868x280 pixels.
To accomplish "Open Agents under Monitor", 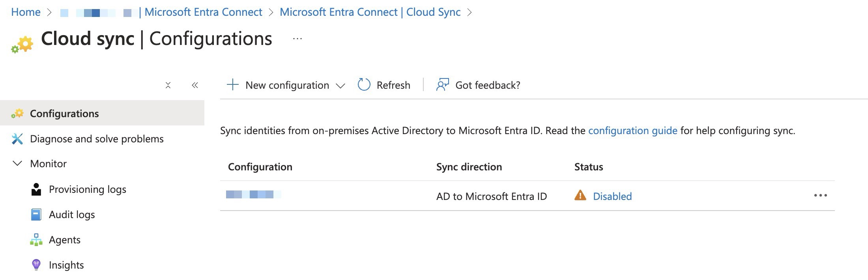I will click(65, 240).
